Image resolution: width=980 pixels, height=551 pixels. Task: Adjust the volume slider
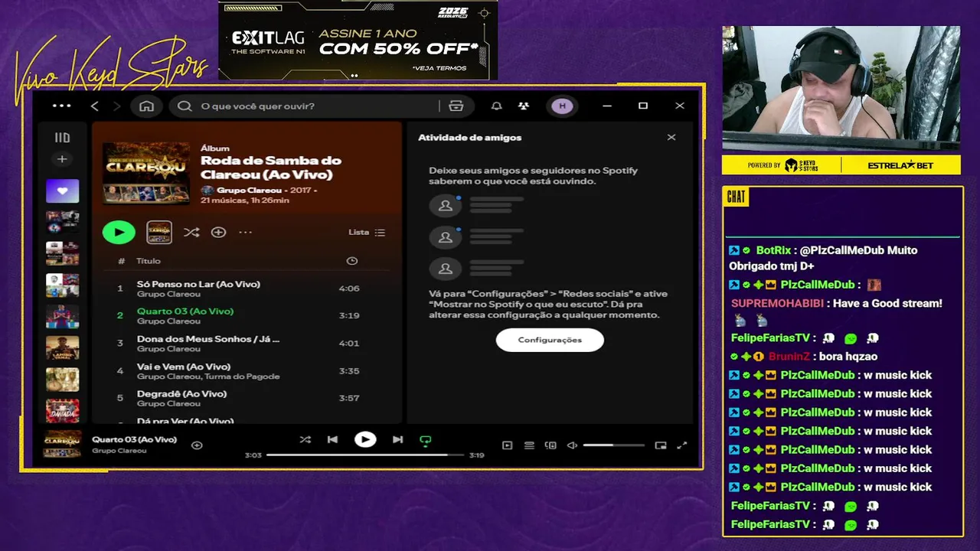click(613, 445)
